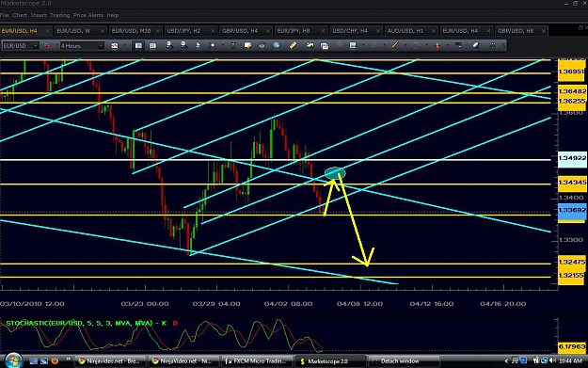
Task: Open the Insert menu
Action: (x=39, y=15)
